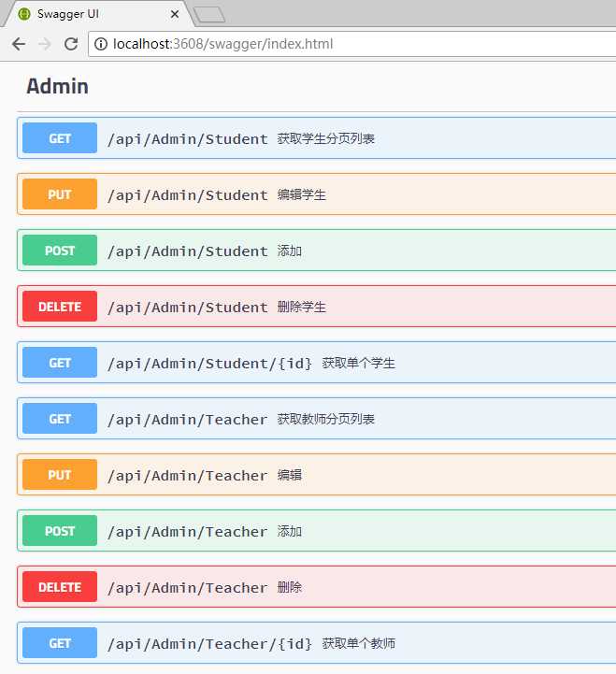Expand /api/Admin/Teacher/{id} path text
The image size is (616, 674).
click(209, 644)
